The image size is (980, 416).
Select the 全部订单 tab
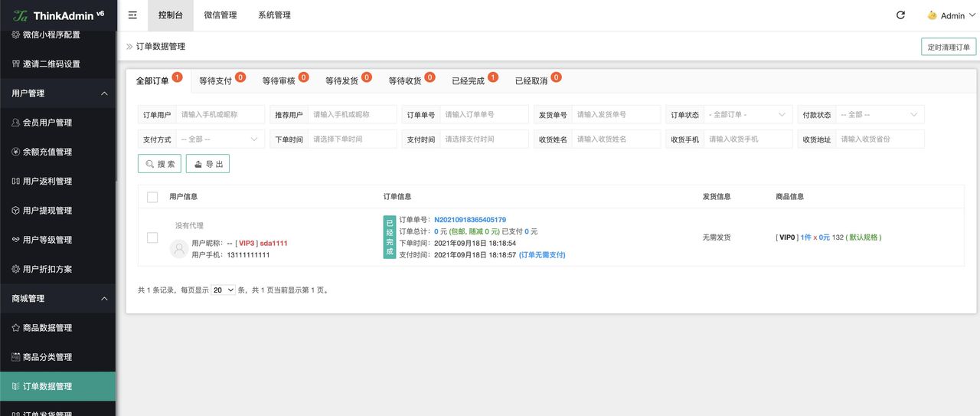(x=158, y=80)
